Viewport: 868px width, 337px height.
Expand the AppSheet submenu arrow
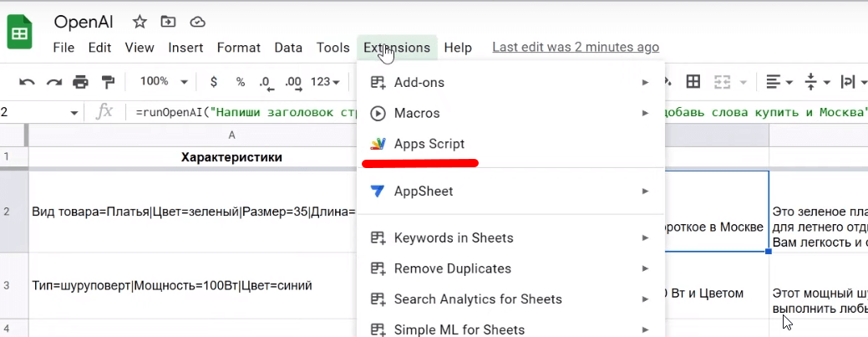[x=645, y=191]
